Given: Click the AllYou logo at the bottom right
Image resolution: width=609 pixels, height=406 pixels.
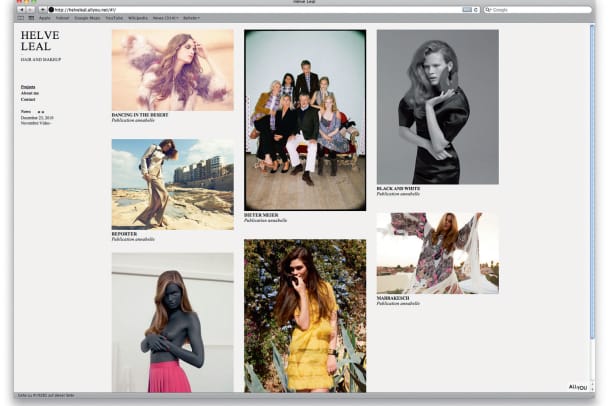Looking at the screenshot, I should [x=578, y=387].
